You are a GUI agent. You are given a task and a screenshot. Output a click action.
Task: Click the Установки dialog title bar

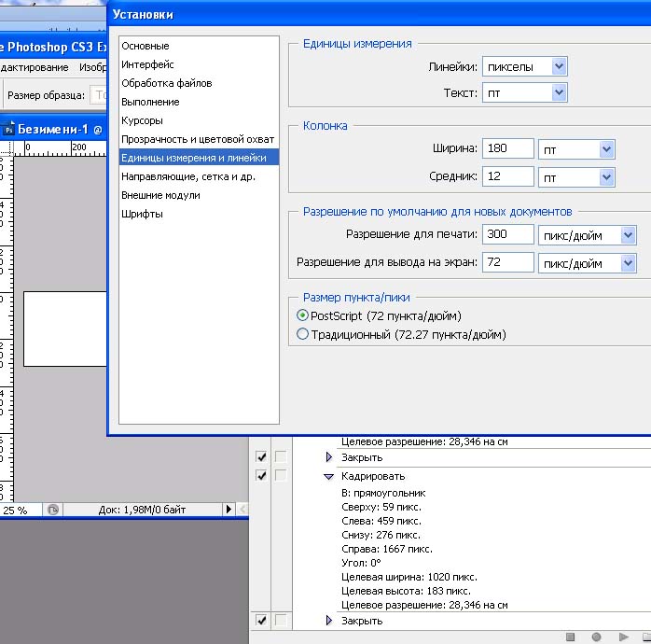click(380, 15)
